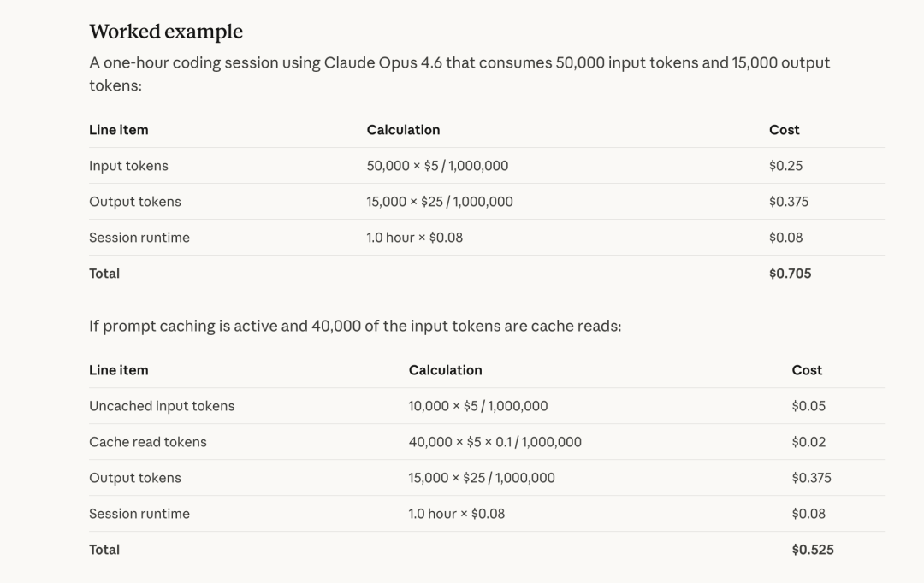Click "Cost" header in the caching table

click(x=807, y=370)
